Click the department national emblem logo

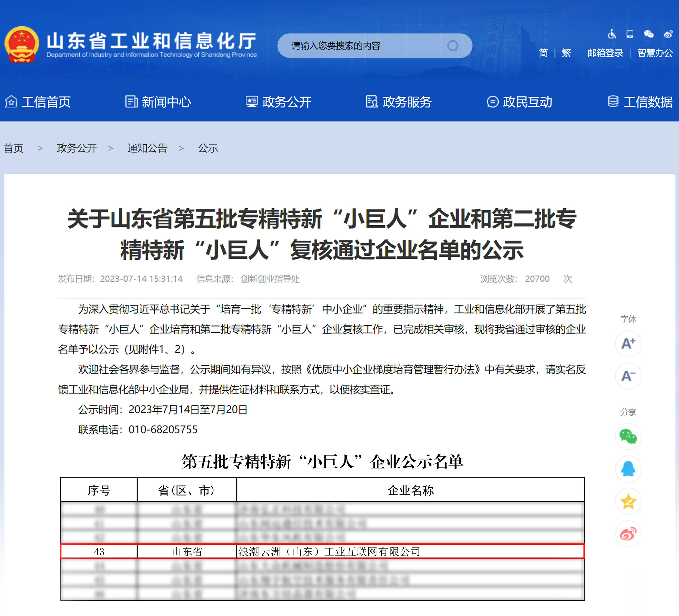(22, 45)
